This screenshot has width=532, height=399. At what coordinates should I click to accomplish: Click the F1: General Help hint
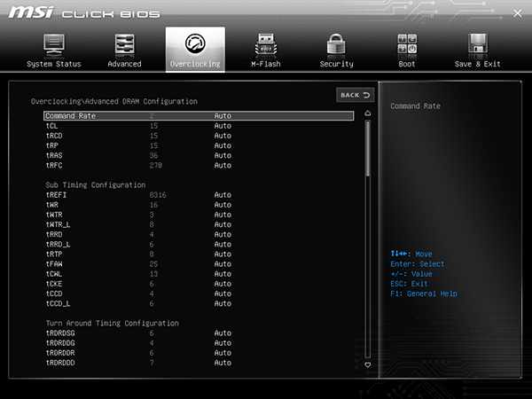(424, 293)
